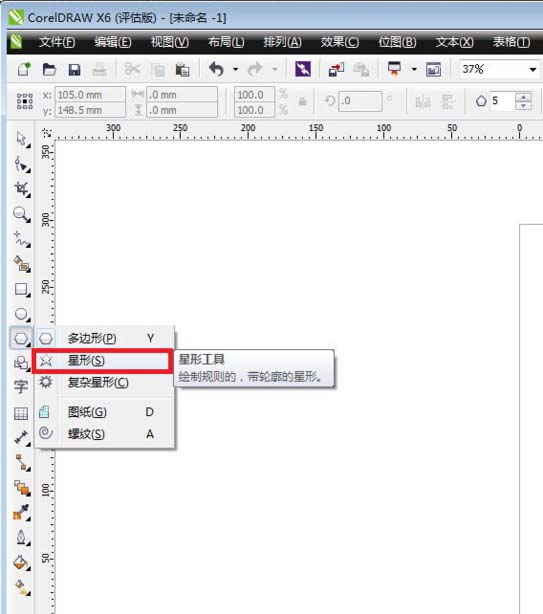The image size is (543, 614).
Task: Select the Freehand drawing tool
Action: click(x=22, y=239)
